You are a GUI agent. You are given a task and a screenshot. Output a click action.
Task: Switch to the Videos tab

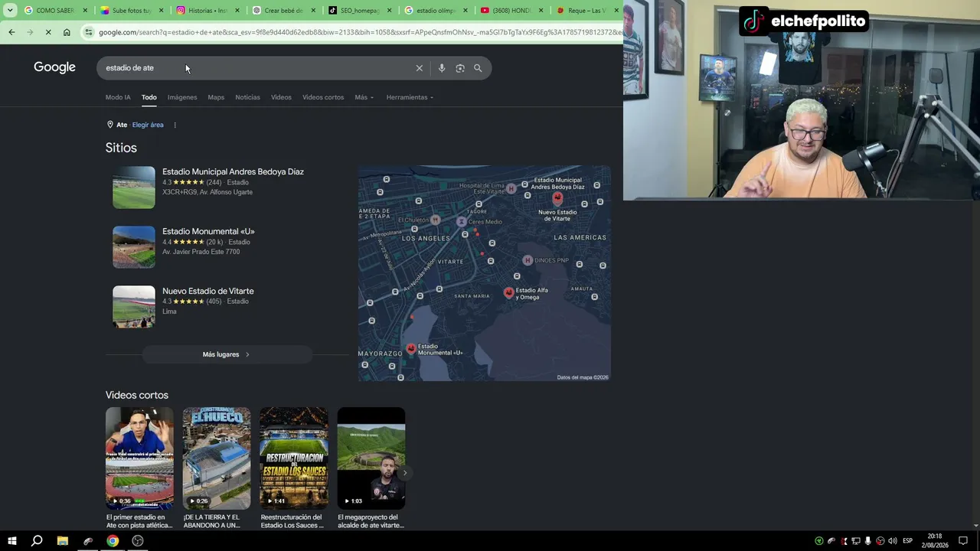coord(281,97)
